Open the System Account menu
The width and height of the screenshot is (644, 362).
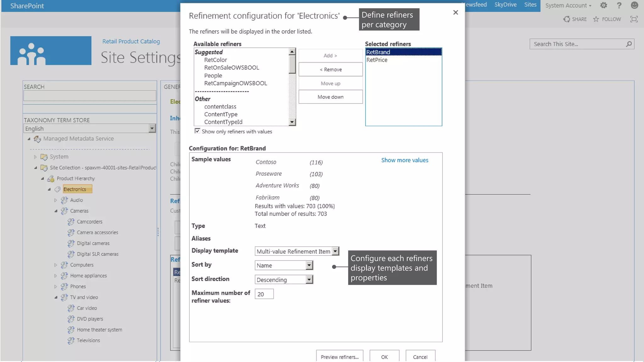click(568, 5)
